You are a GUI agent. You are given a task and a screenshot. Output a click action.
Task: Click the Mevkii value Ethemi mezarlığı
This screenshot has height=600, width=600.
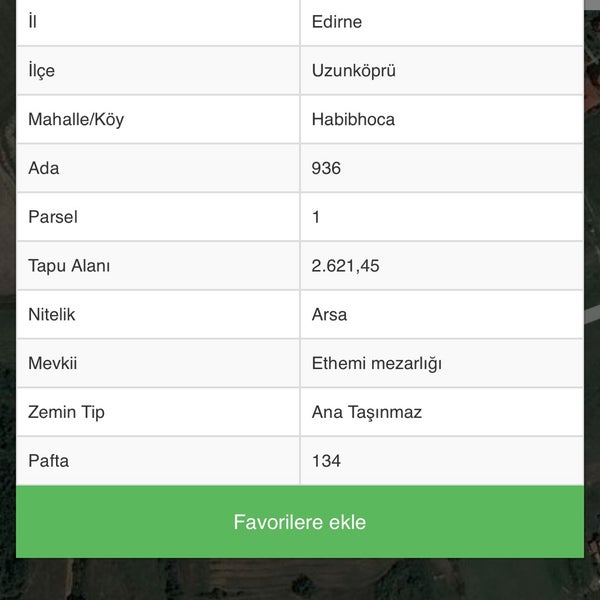(x=377, y=364)
